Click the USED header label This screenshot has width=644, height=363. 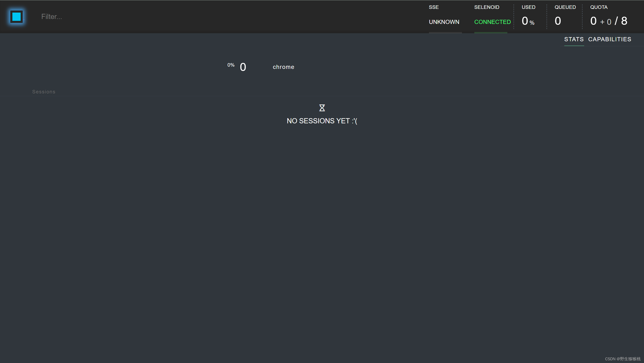point(528,7)
